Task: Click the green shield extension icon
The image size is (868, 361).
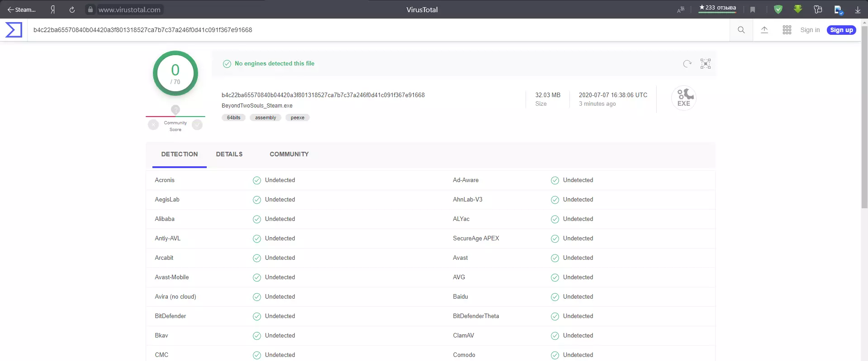Action: tap(778, 9)
